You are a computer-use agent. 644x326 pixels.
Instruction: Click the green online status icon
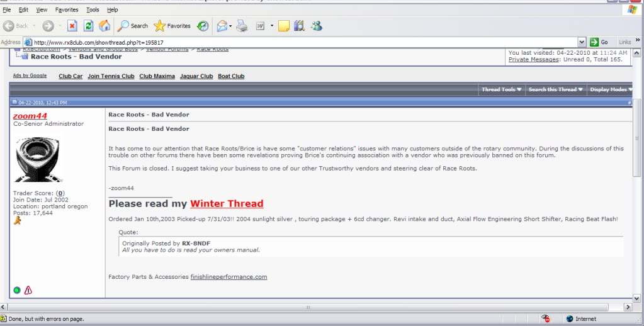tap(17, 290)
